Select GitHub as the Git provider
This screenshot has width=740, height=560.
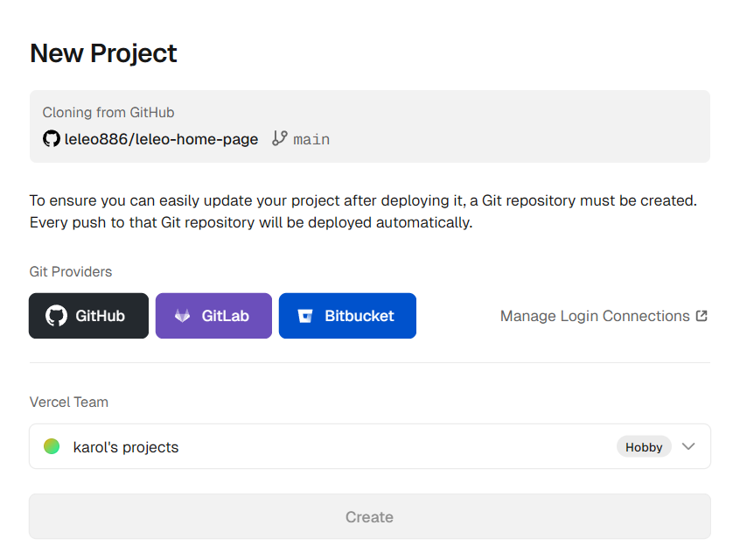(x=88, y=316)
